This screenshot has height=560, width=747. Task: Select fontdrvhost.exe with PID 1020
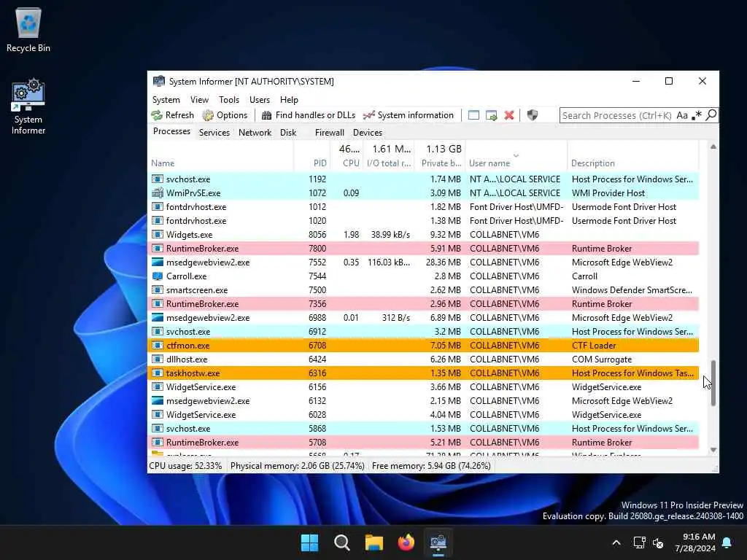pos(423,220)
